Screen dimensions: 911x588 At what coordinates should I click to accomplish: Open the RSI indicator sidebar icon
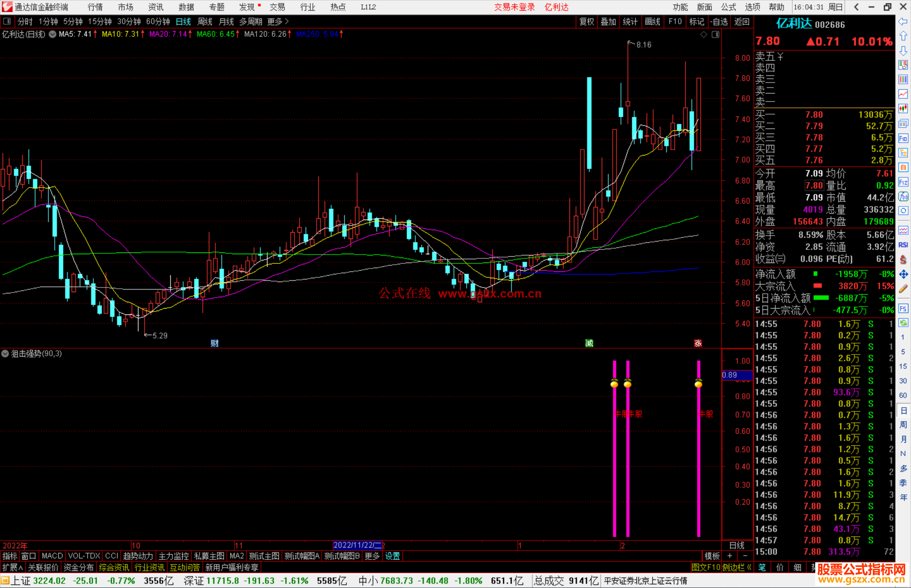coord(903,245)
